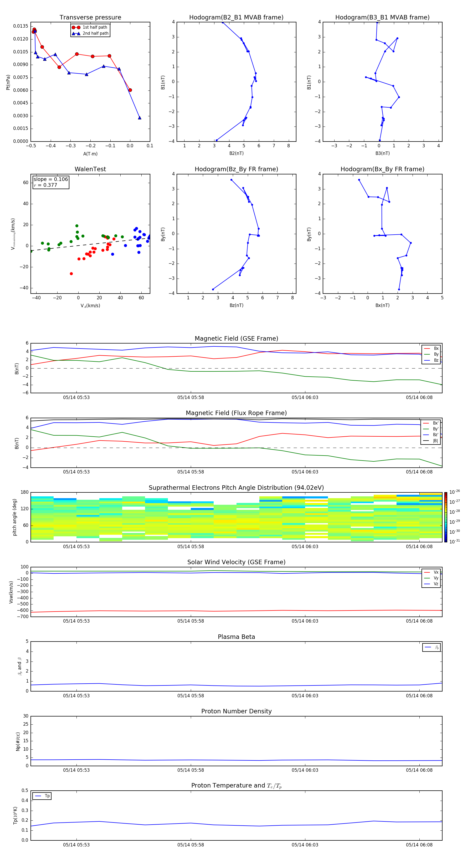Select the "1st half path" legend entry

[x=90, y=27]
